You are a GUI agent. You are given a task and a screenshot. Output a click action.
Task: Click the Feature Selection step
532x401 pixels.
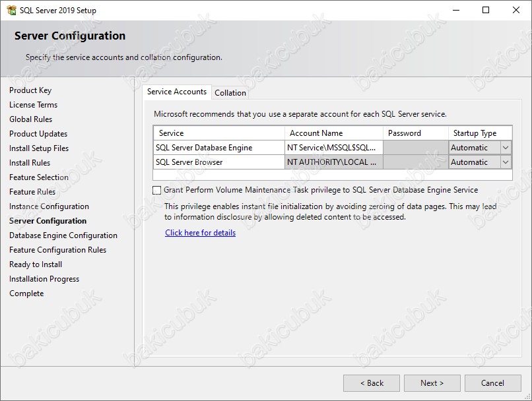pyautogui.click(x=39, y=177)
